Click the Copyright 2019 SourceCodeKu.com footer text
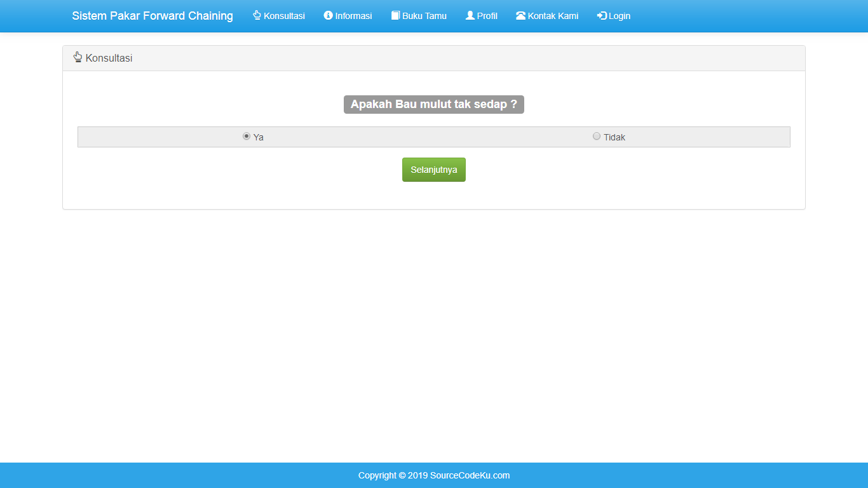 pos(434,475)
